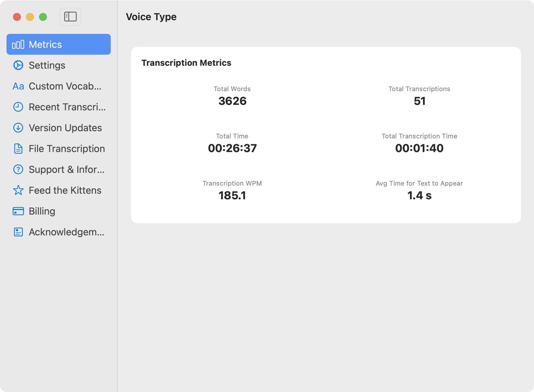
Task: Click the Support question mark icon
Action: coord(18,169)
